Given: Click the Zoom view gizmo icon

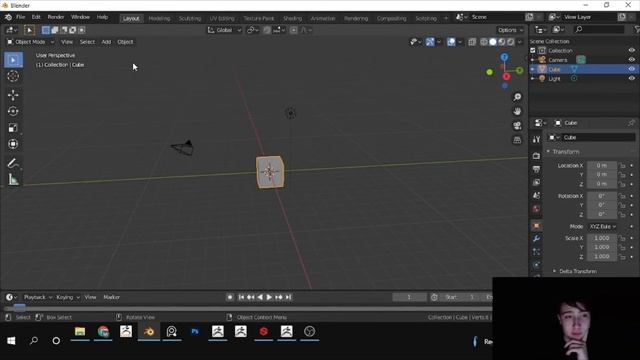Looking at the screenshot, I should tap(517, 97).
